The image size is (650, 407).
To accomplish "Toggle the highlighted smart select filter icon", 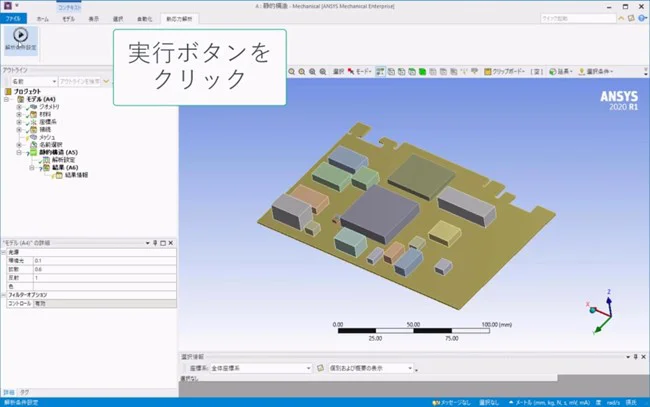I will [x=380, y=72].
